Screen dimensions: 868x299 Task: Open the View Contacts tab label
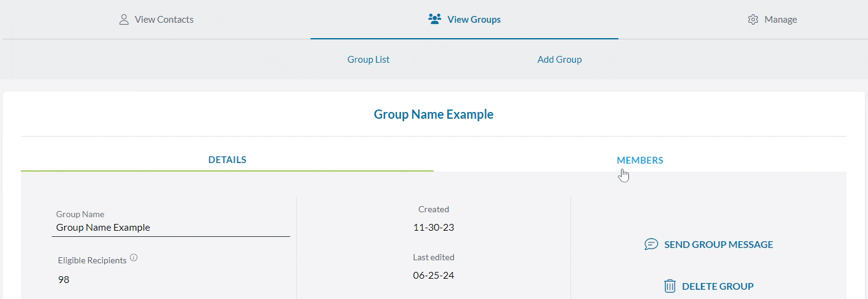[164, 20]
